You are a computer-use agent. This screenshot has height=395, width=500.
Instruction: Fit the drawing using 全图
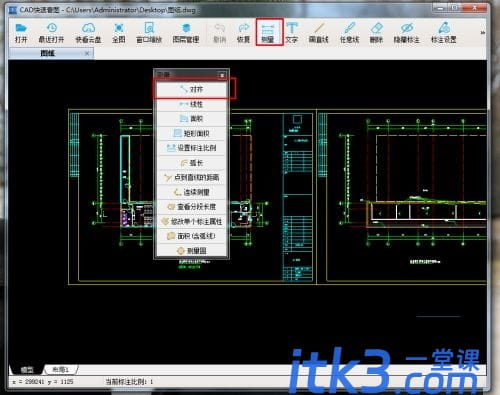tap(119, 33)
